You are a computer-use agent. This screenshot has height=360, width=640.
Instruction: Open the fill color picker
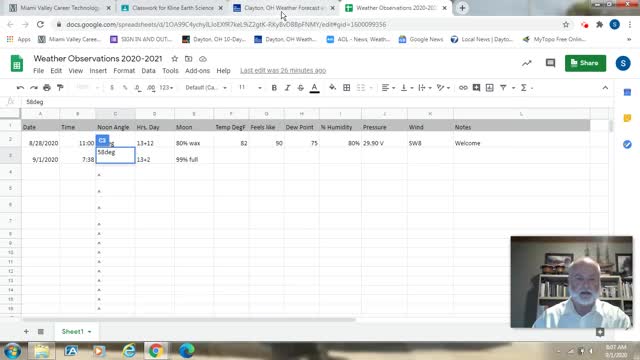332,88
